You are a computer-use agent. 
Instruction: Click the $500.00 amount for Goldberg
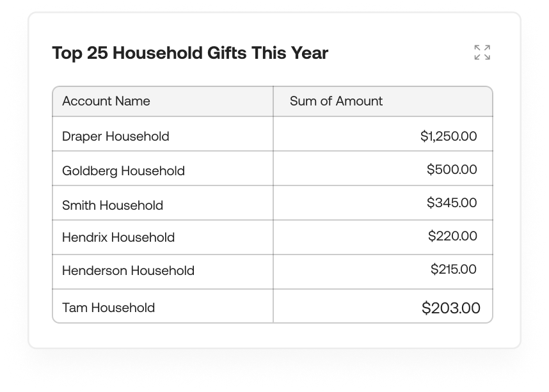[x=452, y=169]
